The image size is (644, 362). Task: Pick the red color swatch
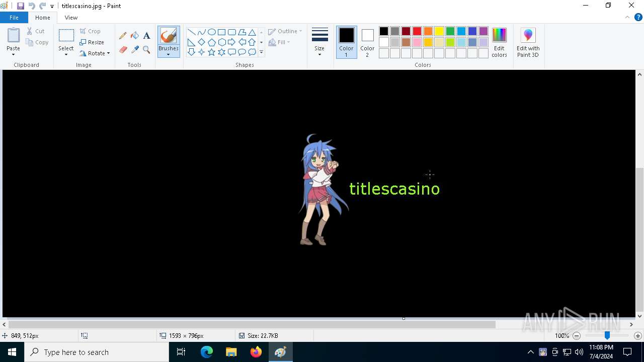[417, 31]
